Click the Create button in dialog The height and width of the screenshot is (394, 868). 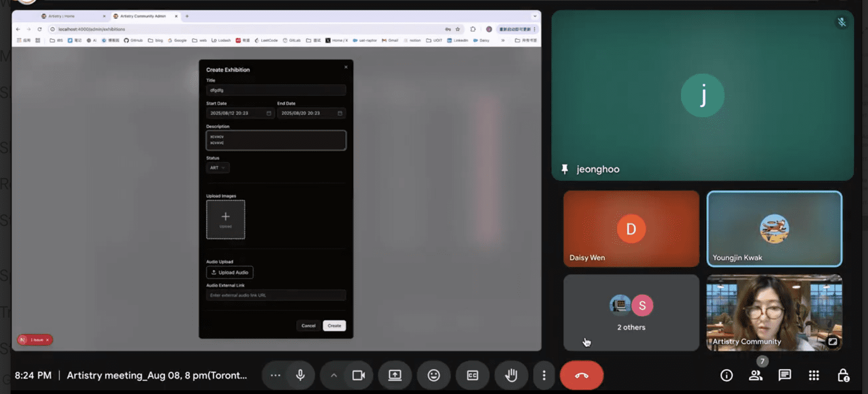pyautogui.click(x=334, y=326)
